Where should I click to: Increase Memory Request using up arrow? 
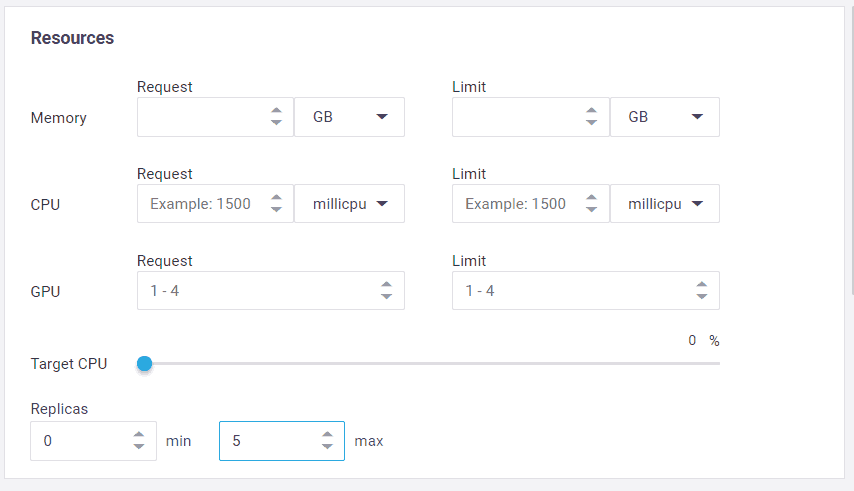pyautogui.click(x=277, y=111)
